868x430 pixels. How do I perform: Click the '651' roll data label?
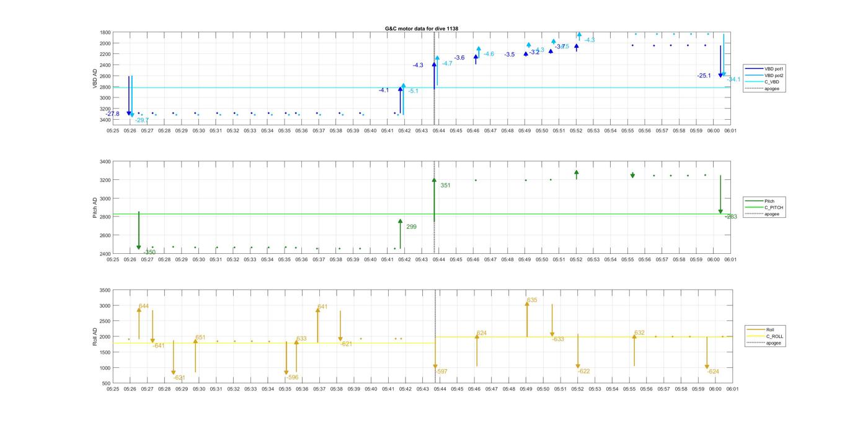click(200, 338)
